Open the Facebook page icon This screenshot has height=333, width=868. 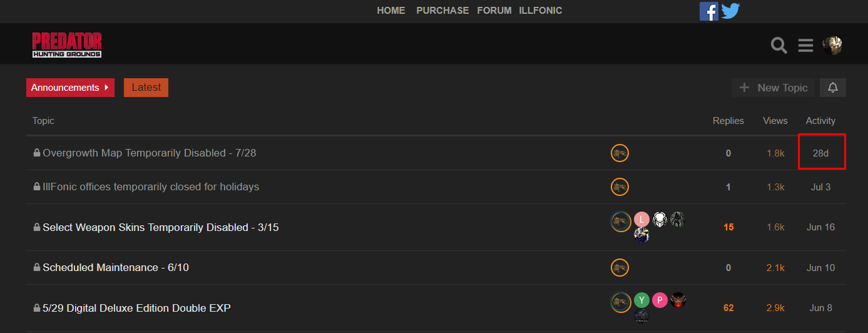[708, 11]
